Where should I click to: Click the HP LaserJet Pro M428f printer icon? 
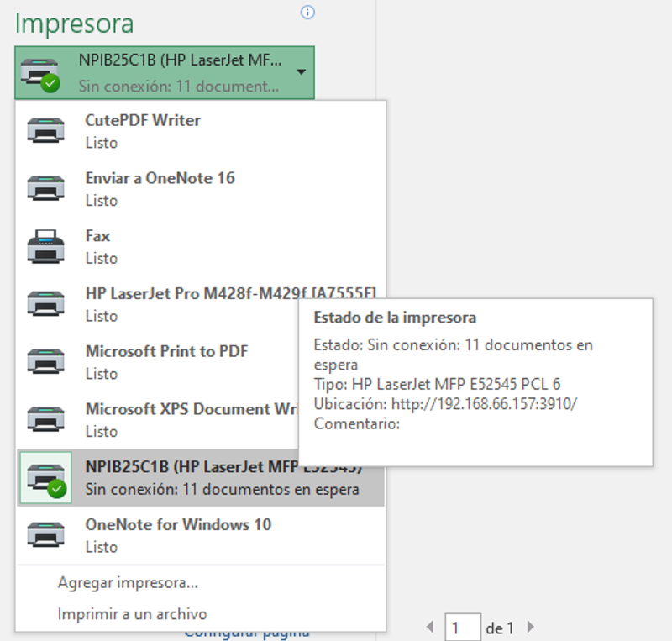coord(46,303)
